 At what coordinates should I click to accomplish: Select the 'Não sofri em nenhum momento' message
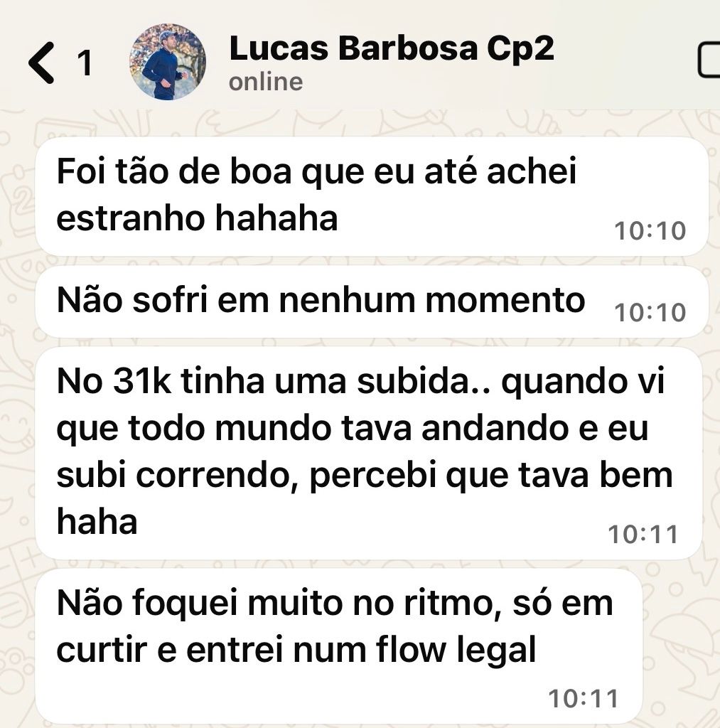click(372, 301)
